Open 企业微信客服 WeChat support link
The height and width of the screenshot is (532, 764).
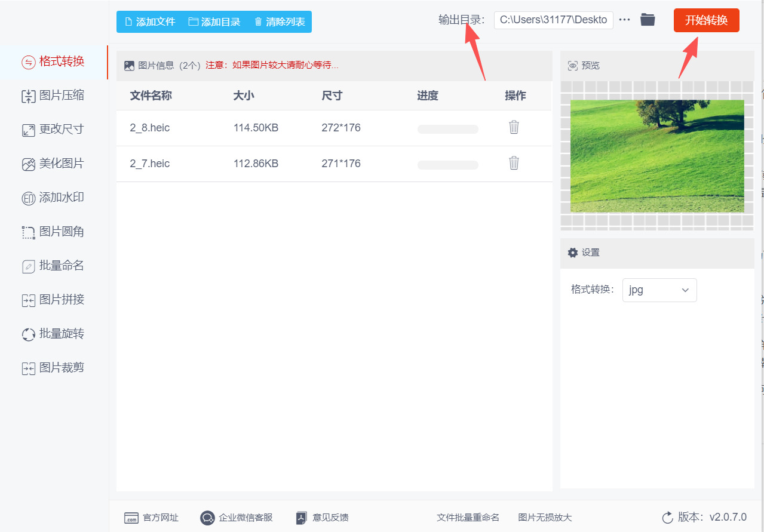click(x=246, y=518)
